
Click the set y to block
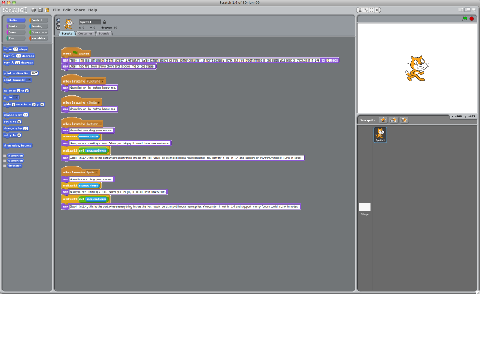click(12, 135)
